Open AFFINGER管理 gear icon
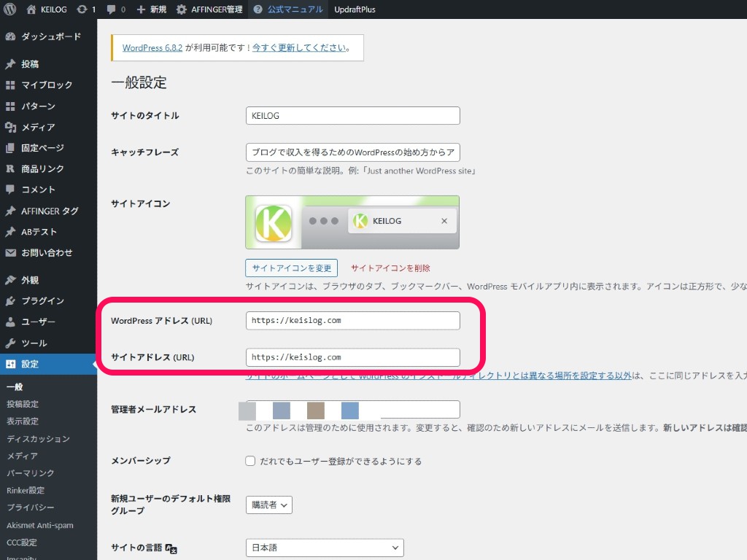 (182, 9)
